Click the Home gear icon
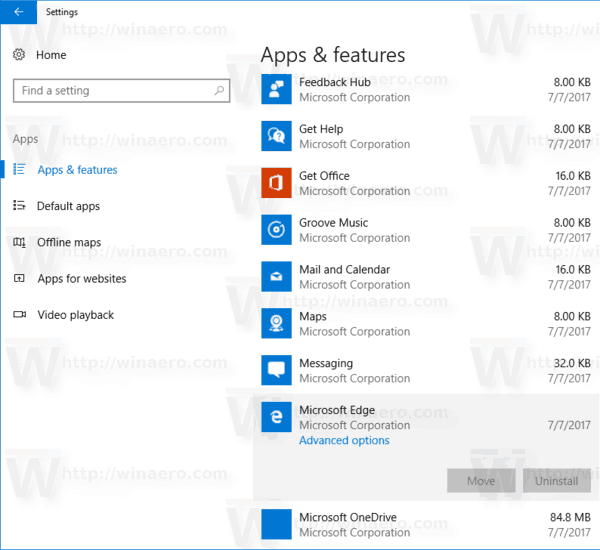 [19, 55]
